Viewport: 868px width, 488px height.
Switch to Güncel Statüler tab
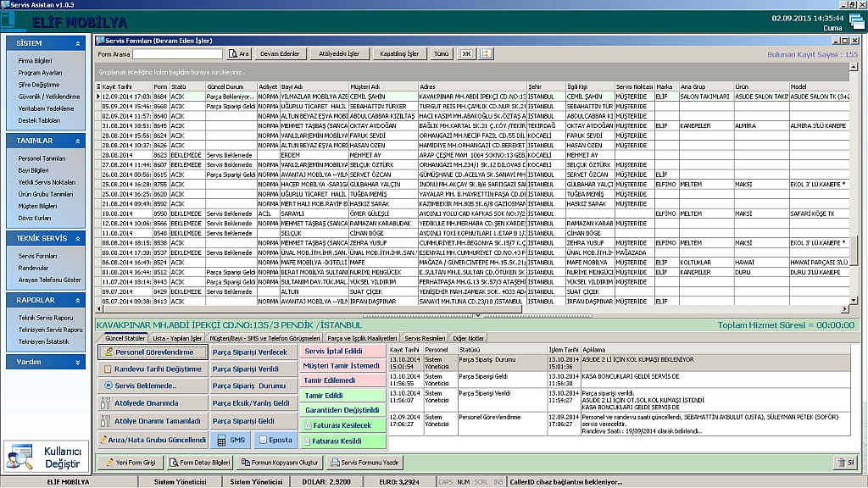point(125,338)
